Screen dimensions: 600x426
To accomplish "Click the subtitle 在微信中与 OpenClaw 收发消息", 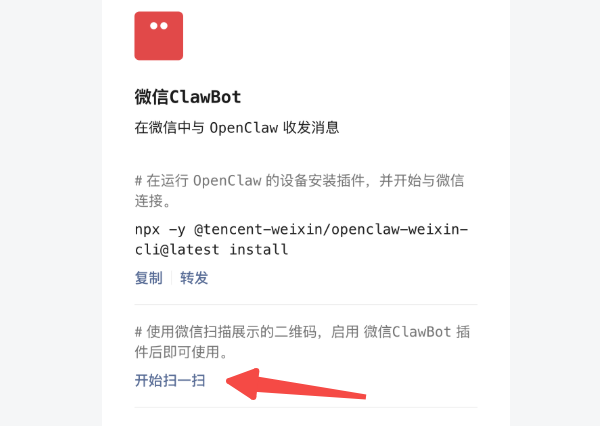I will click(x=237, y=127).
